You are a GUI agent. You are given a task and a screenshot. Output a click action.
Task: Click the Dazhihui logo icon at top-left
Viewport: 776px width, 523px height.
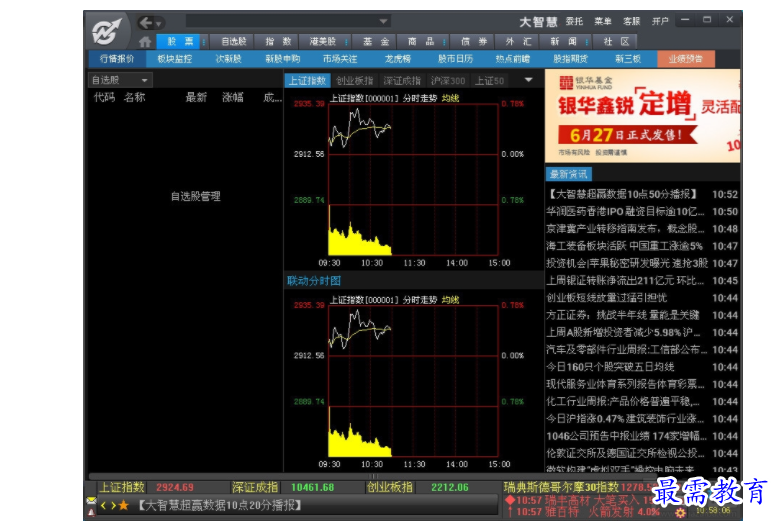(x=107, y=31)
